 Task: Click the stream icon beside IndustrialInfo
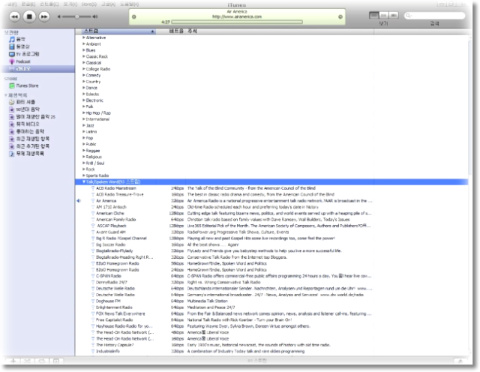93,351
